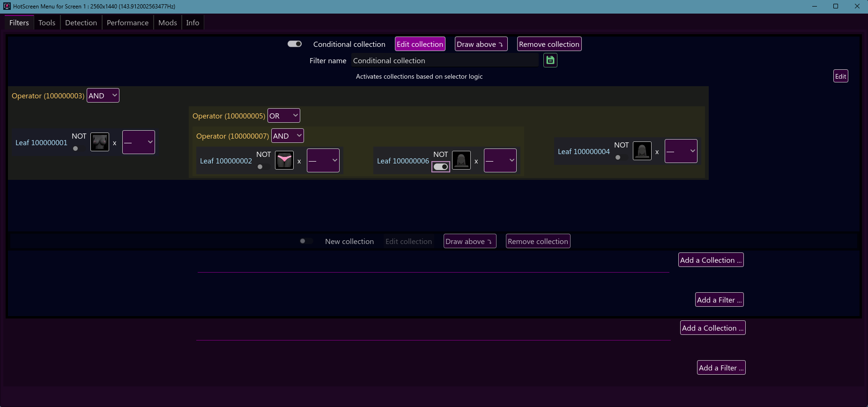Open the AND dropdown of Operator 100000007
The height and width of the screenshot is (407, 868).
click(288, 136)
